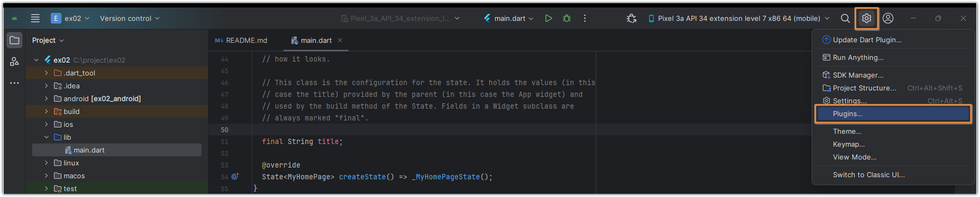The width and height of the screenshot is (980, 197).
Task: Expand the android [ex02_android] folder
Action: pyautogui.click(x=47, y=99)
